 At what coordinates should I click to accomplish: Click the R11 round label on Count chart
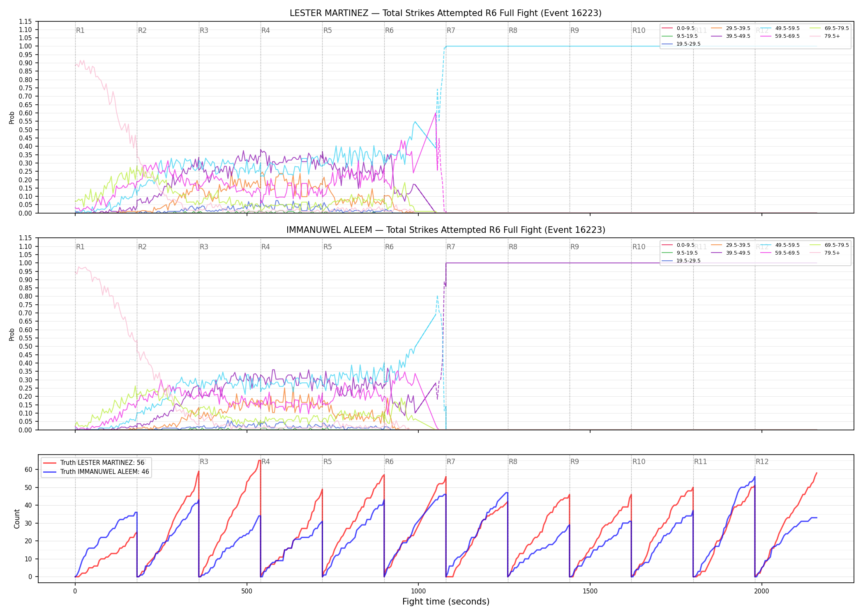[x=701, y=462]
